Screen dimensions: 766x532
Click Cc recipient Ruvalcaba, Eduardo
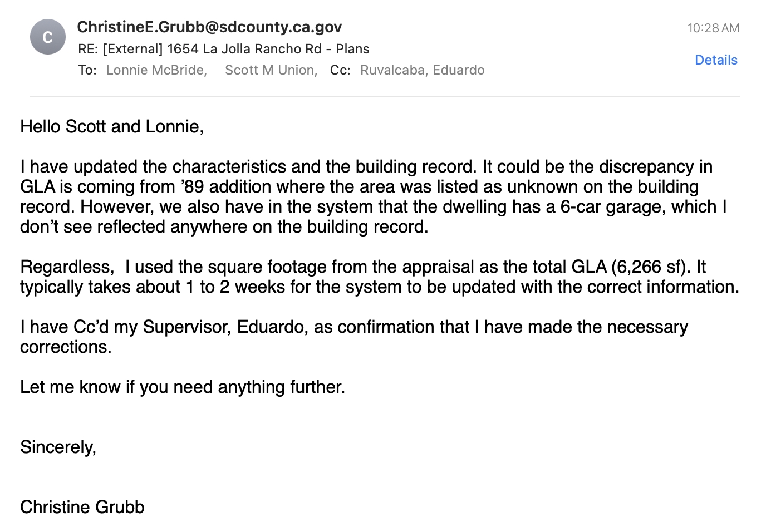click(422, 70)
